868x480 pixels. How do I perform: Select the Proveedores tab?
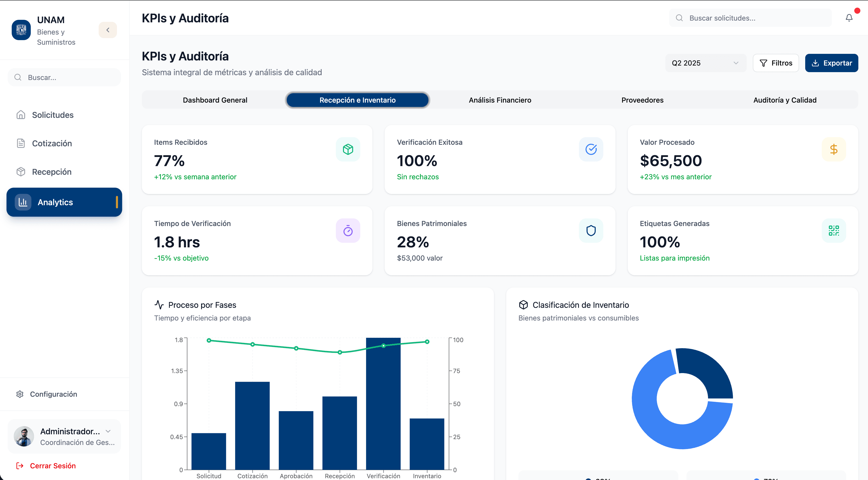pyautogui.click(x=642, y=100)
